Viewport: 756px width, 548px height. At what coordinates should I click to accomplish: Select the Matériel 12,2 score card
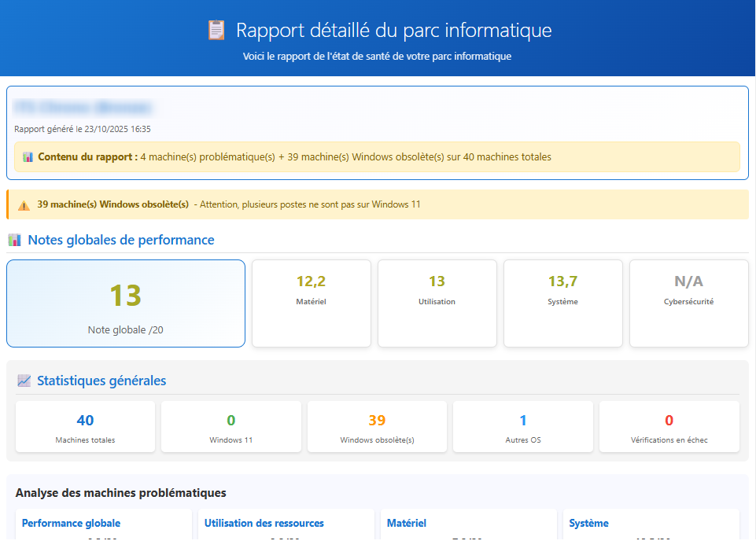(311, 303)
